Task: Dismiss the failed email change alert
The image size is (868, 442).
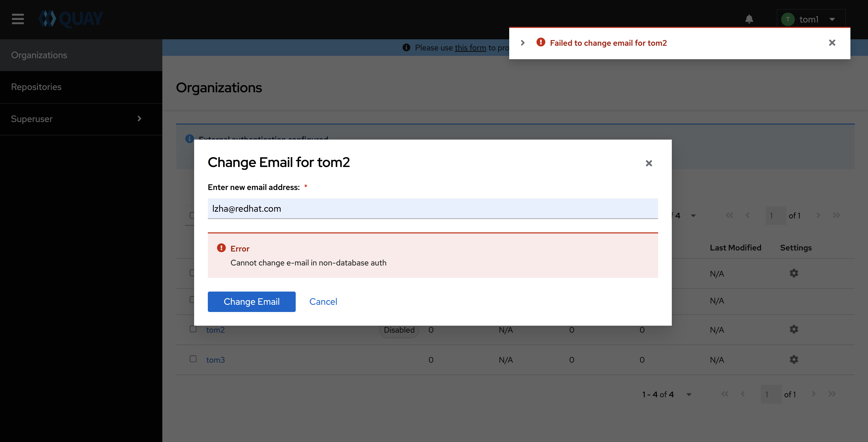Action: (832, 43)
